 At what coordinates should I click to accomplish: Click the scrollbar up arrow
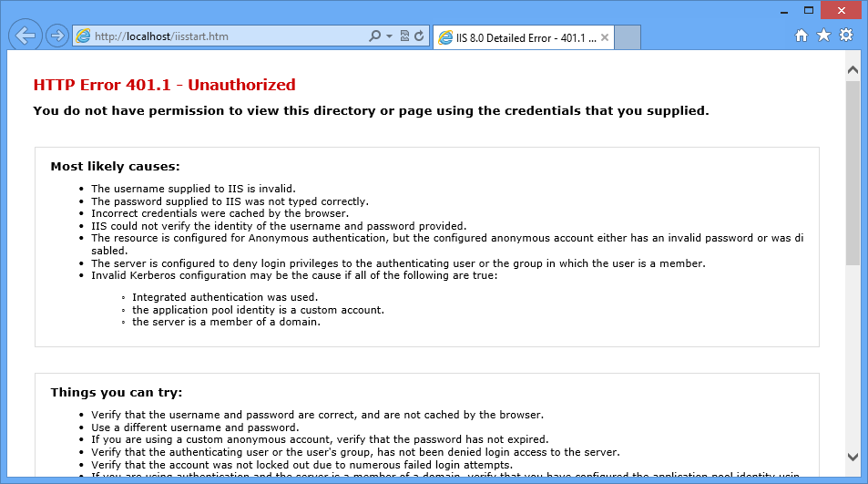click(853, 69)
